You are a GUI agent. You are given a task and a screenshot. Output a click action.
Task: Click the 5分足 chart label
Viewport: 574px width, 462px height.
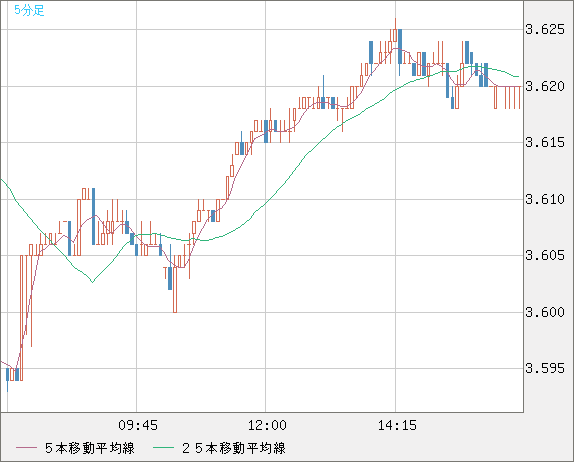pyautogui.click(x=29, y=10)
